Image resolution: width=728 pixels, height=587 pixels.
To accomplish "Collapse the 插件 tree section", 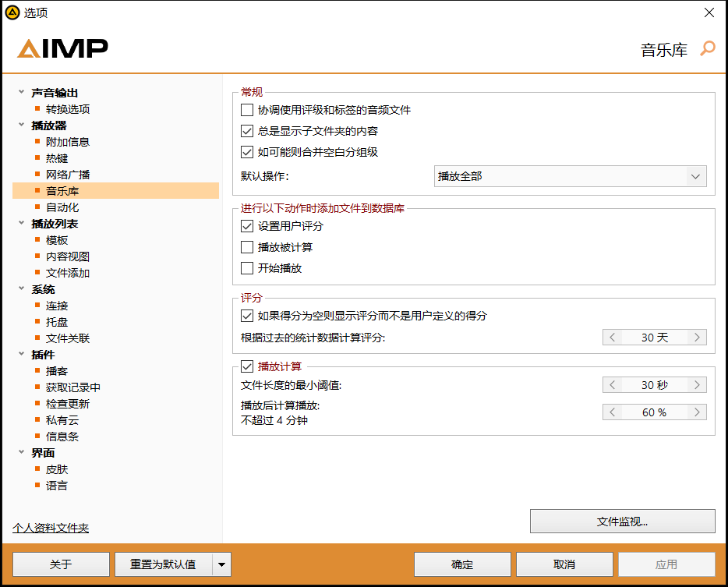I will pyautogui.click(x=21, y=354).
